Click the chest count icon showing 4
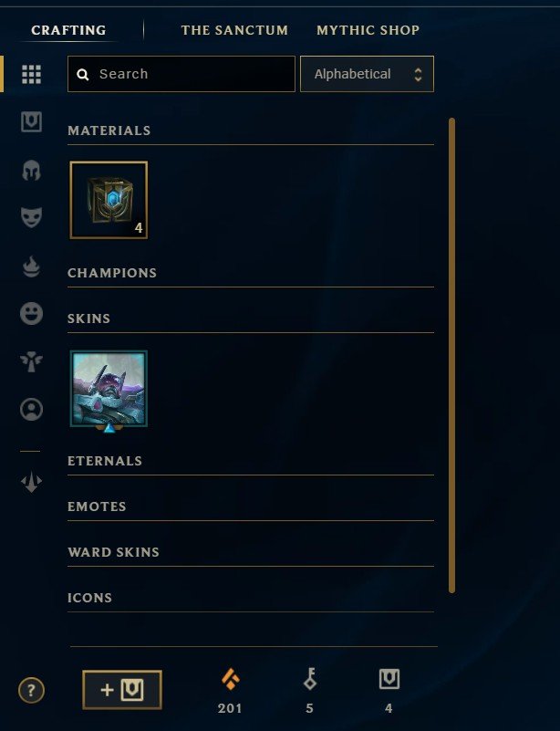This screenshot has width=560, height=731. point(389,679)
